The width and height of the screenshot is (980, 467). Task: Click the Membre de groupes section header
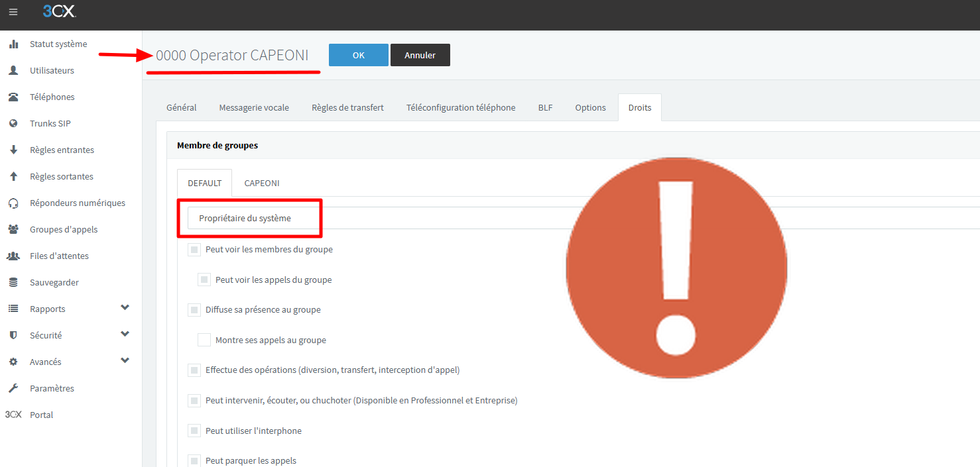click(217, 145)
